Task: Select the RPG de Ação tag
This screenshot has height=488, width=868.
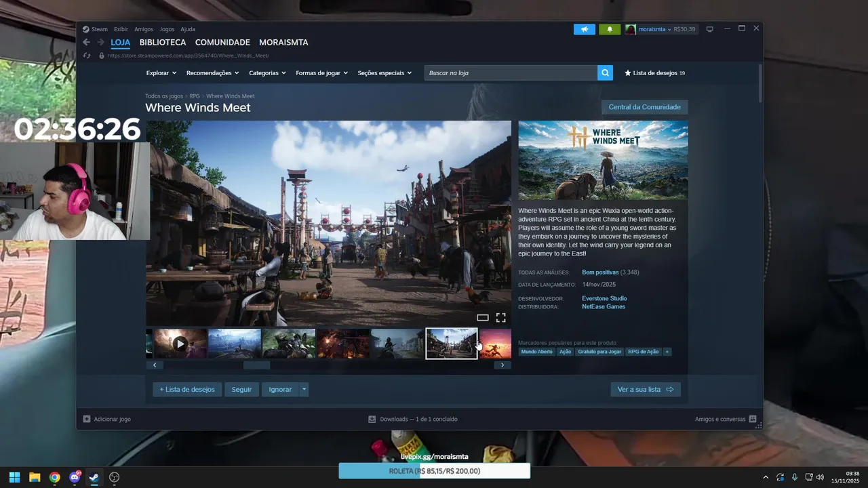Action: [x=644, y=352]
